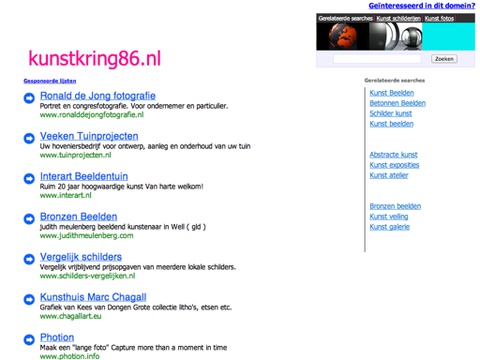Screen dimensions: 480x360
Task: Click the search input field
Action: 377,59
